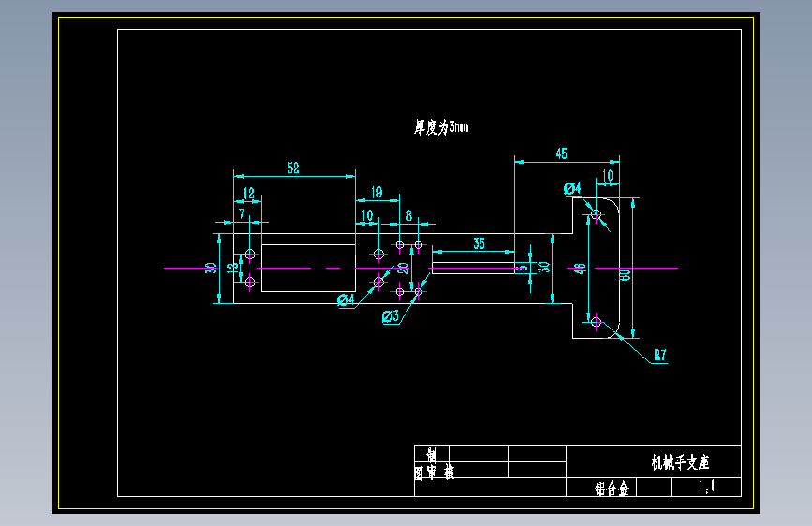This screenshot has height=526, width=812.
Task: Click the 30 dimension at the far left
Action: coord(210,268)
